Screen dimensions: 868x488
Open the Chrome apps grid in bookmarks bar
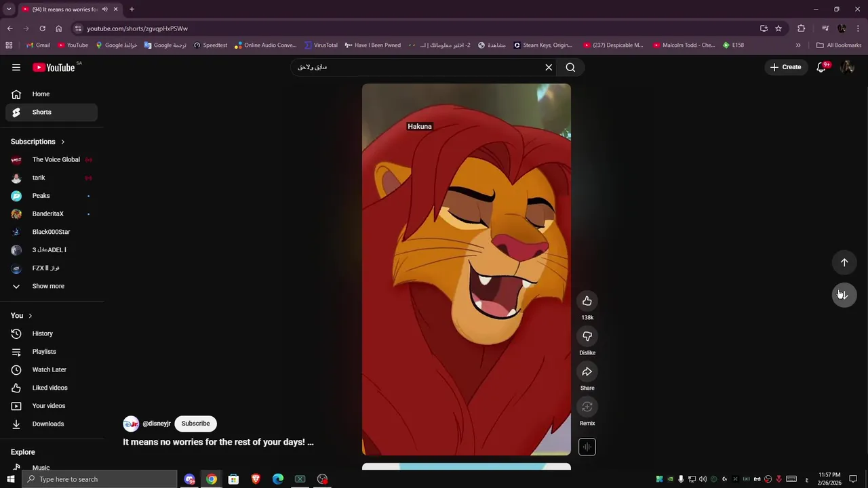point(9,45)
